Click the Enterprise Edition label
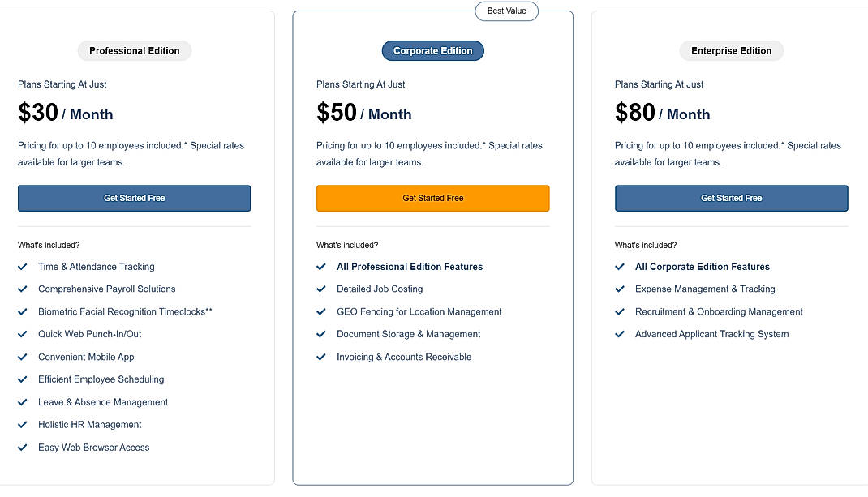This screenshot has height=497, width=868. pos(731,50)
